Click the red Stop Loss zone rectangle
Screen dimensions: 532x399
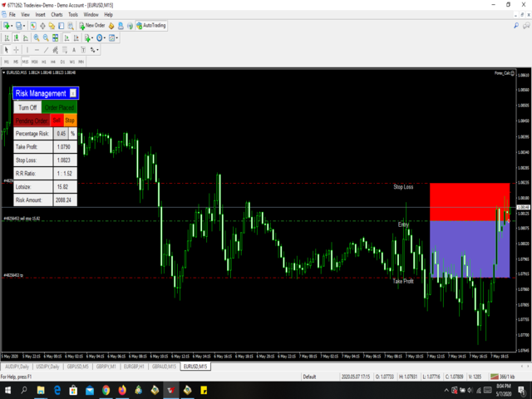(x=470, y=201)
